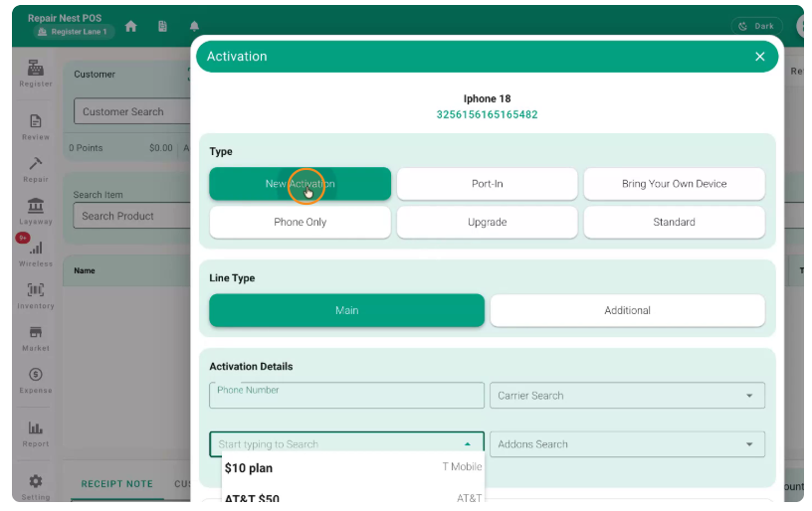Click the Phone Number field

(x=346, y=395)
